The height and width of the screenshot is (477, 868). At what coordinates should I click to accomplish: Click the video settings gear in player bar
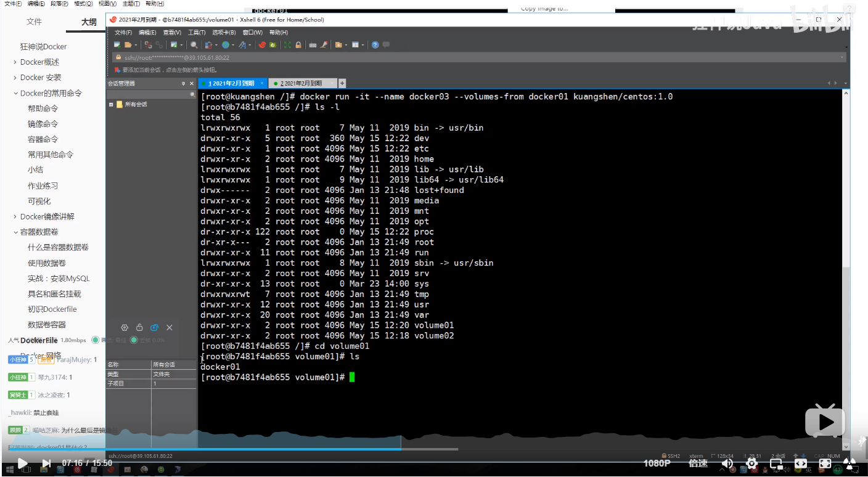pyautogui.click(x=751, y=463)
